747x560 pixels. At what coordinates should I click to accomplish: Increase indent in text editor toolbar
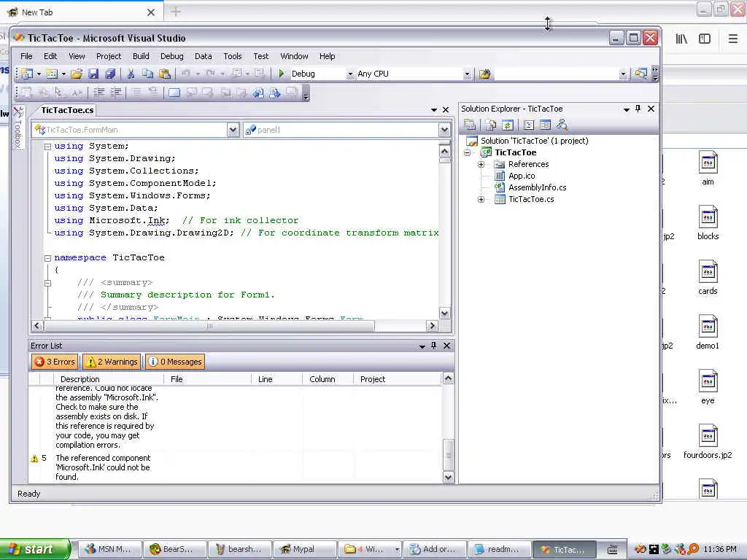pos(115,93)
